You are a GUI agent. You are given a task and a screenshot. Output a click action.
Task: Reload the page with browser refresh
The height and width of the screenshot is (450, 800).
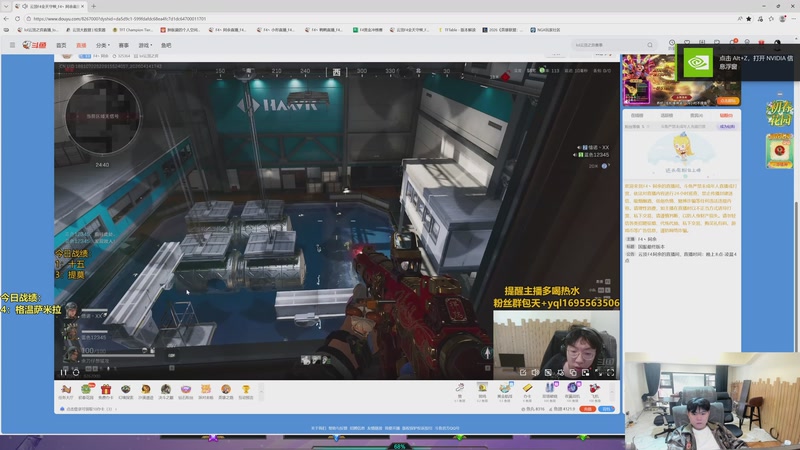(x=17, y=18)
